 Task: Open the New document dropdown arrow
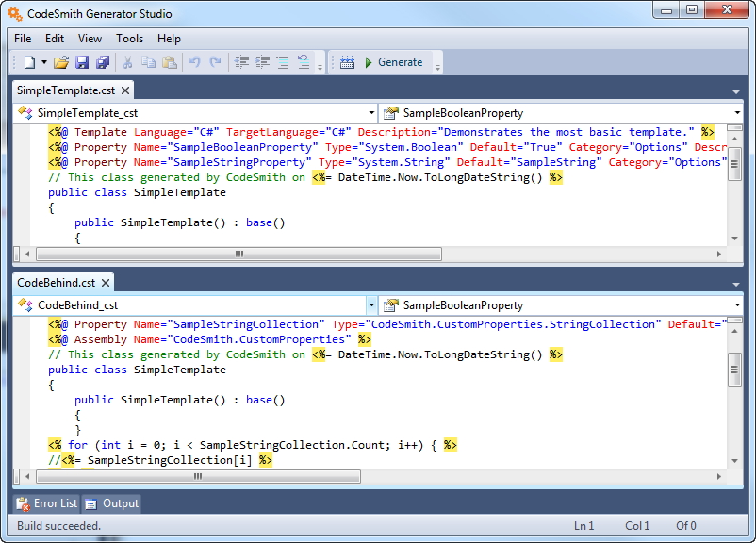pyautogui.click(x=44, y=62)
